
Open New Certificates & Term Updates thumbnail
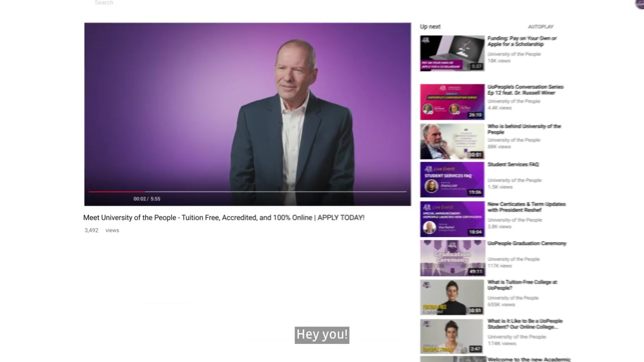[452, 219]
